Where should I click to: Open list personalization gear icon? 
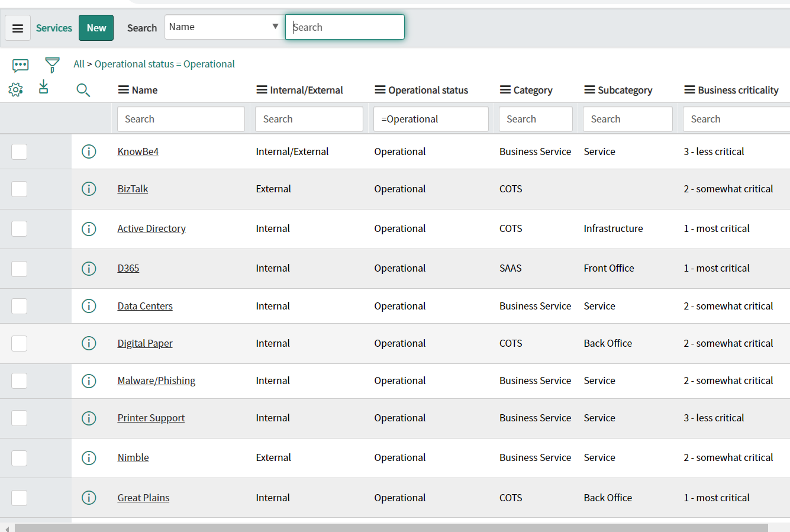(16, 90)
